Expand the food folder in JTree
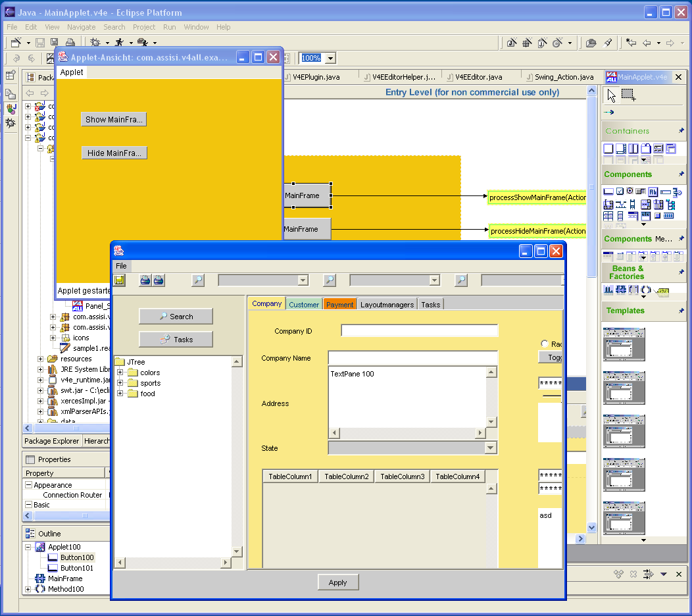The height and width of the screenshot is (616, 692). tap(120, 394)
